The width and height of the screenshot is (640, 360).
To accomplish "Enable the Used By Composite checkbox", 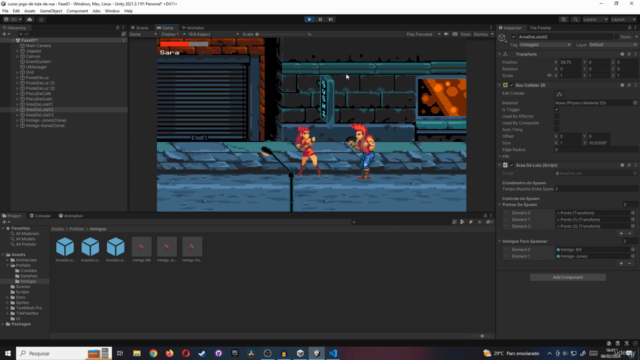I will coord(556,123).
